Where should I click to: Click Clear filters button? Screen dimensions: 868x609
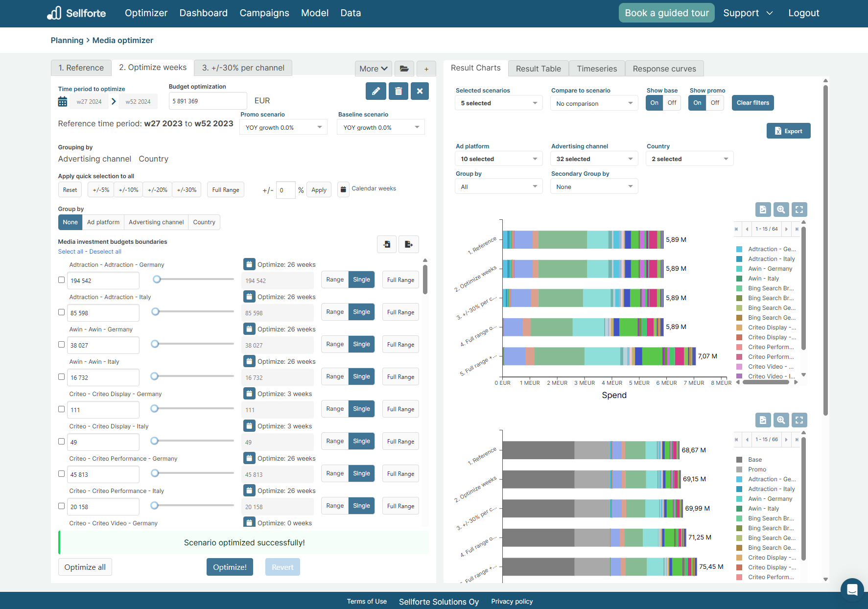click(x=753, y=103)
